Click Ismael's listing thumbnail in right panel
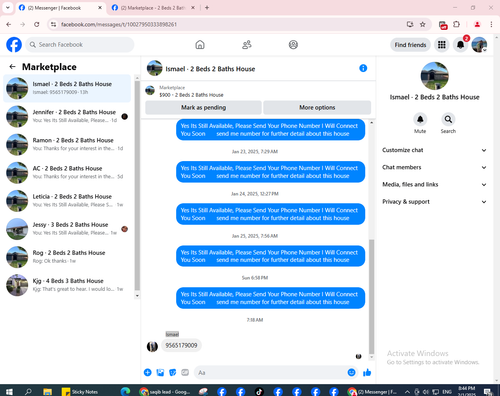500x396 pixels. [434, 76]
